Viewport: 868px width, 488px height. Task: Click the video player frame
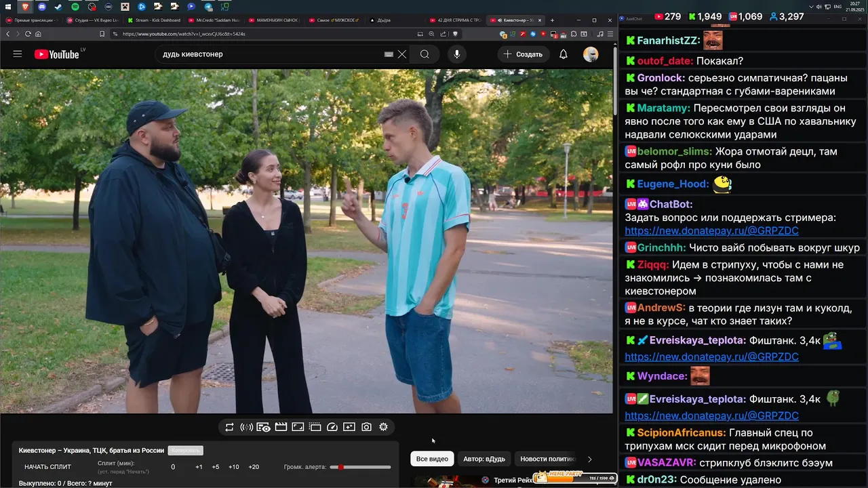[x=307, y=241]
